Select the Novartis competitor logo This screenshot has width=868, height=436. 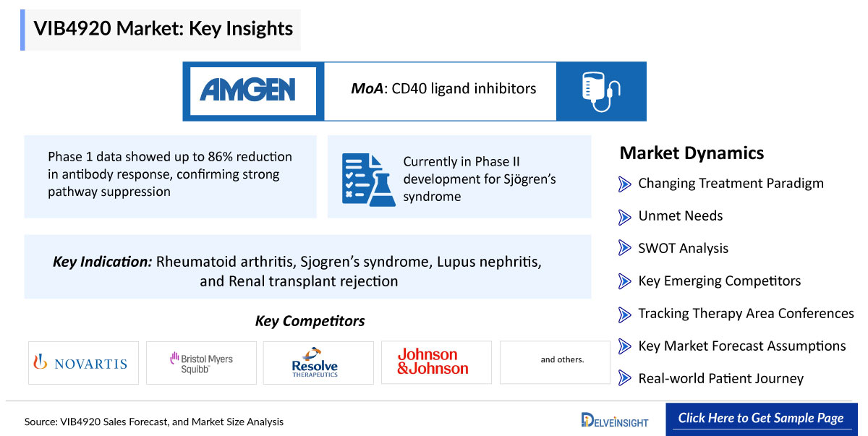[83, 363]
